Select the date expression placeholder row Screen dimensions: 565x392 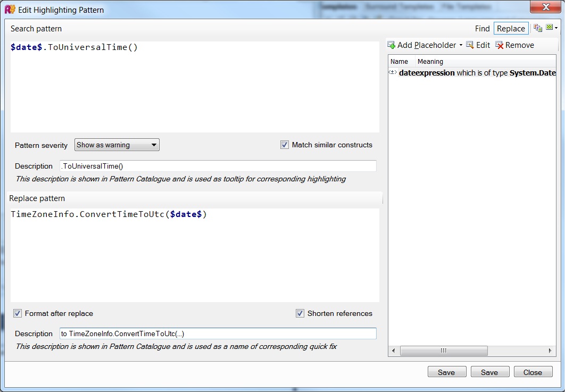coord(472,73)
